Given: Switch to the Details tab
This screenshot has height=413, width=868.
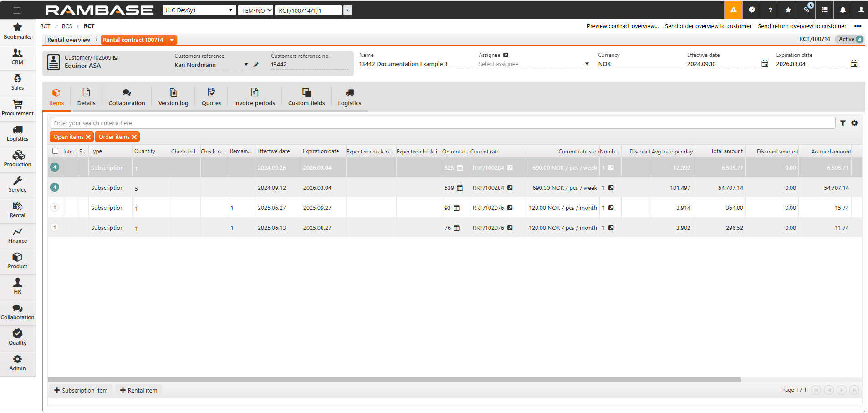Looking at the screenshot, I should pos(87,97).
